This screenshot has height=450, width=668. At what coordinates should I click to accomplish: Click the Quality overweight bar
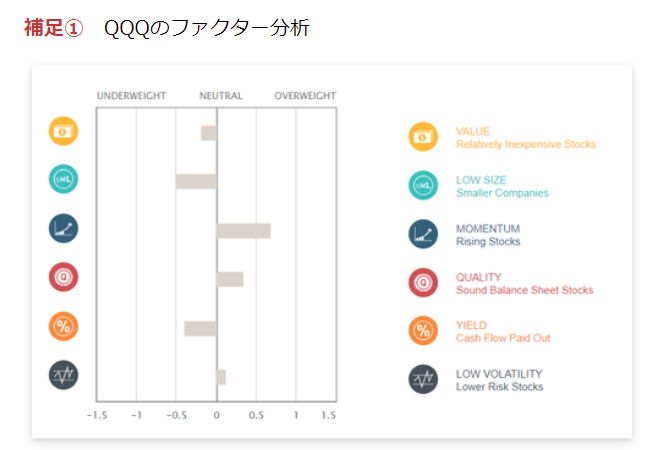(x=230, y=280)
